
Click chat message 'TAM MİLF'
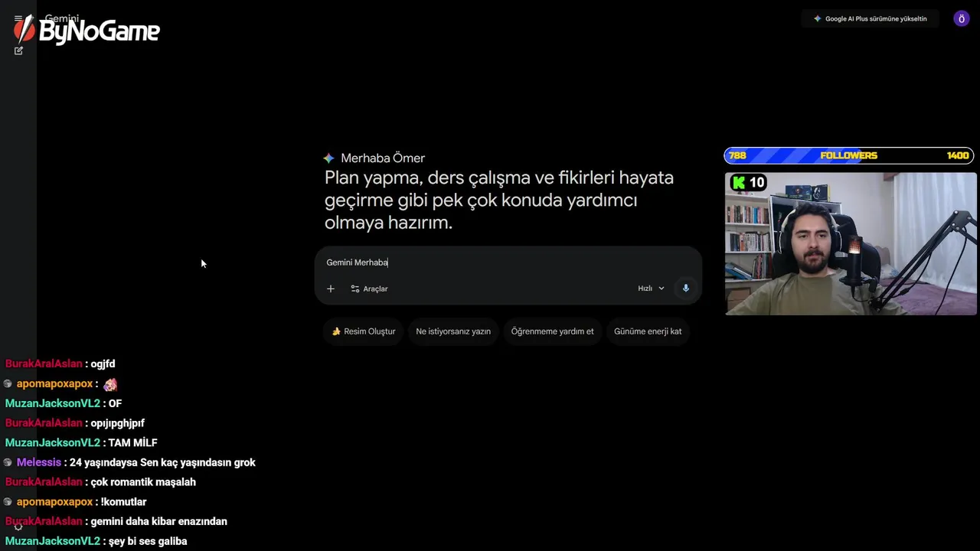[x=133, y=442]
